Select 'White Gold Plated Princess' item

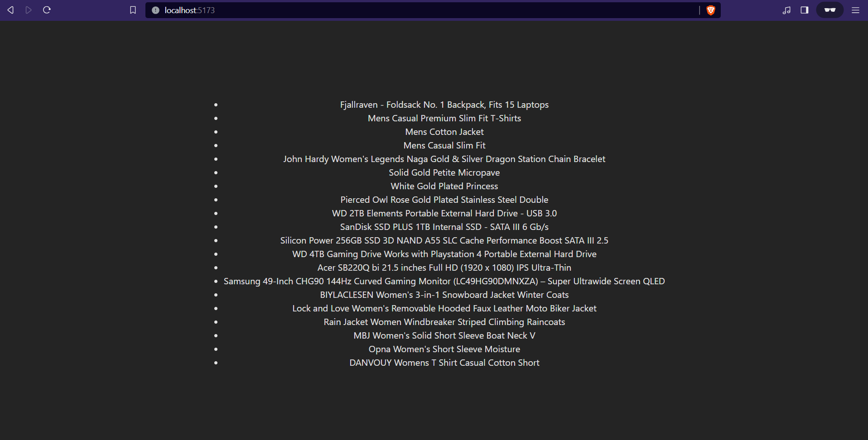point(444,186)
